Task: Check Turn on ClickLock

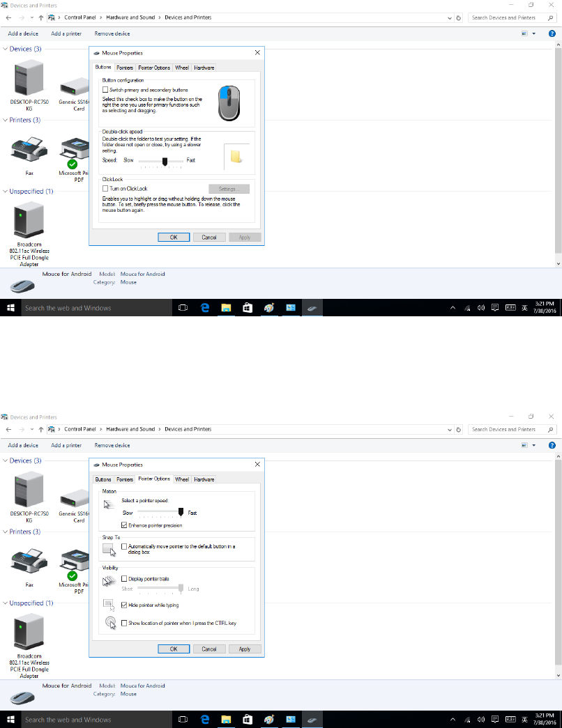Action: (105, 189)
